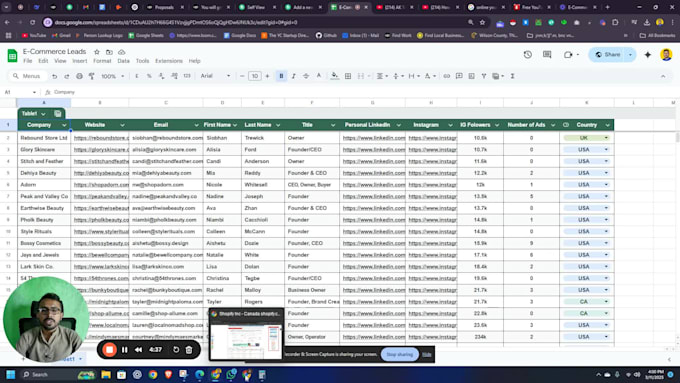The image size is (680, 383).
Task: Open vertical align dropdown
Action: 398,76
